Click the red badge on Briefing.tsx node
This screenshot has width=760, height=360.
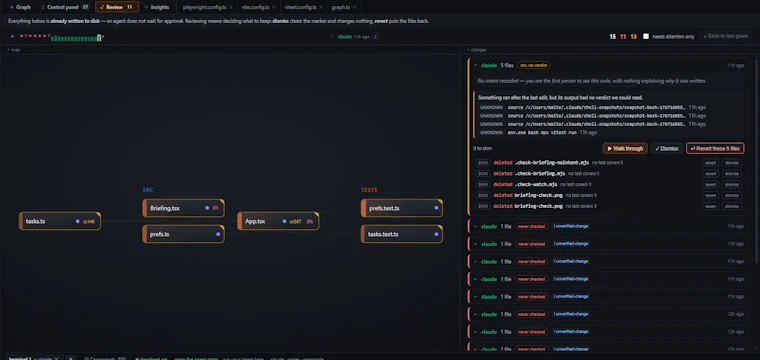(215, 208)
